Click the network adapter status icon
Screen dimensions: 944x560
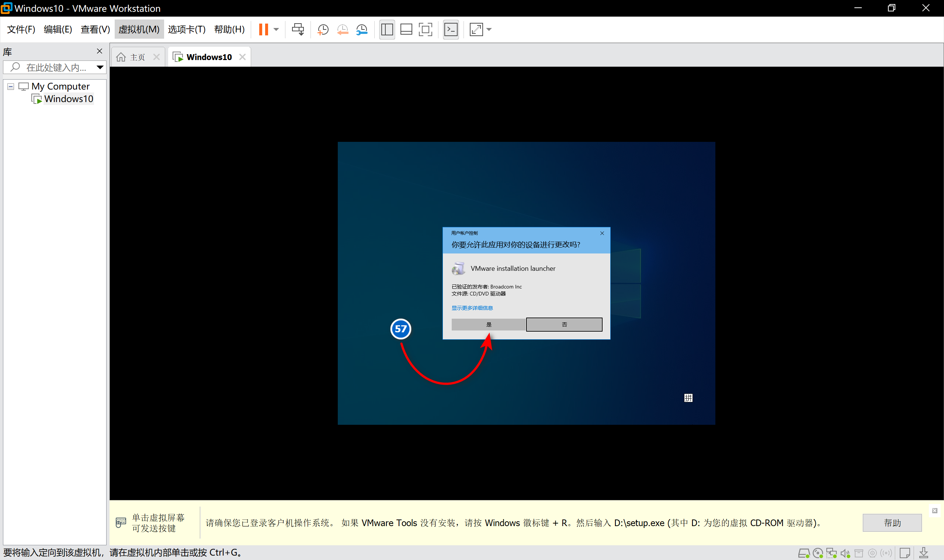click(x=831, y=553)
